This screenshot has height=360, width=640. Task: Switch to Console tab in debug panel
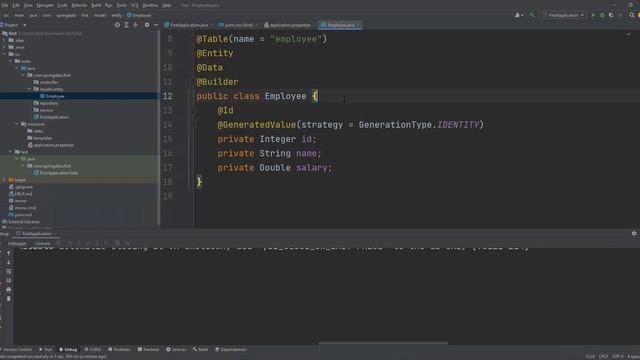click(x=42, y=243)
